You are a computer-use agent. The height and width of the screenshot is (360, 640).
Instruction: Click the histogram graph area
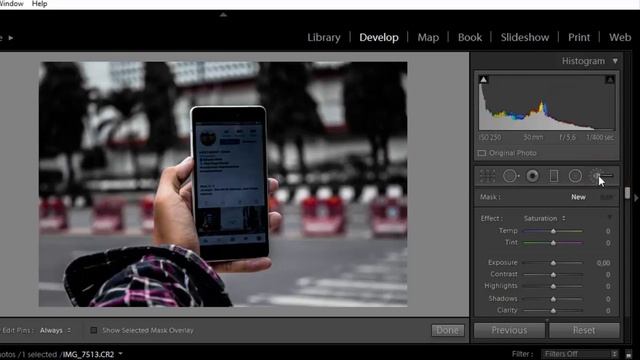pyautogui.click(x=547, y=102)
